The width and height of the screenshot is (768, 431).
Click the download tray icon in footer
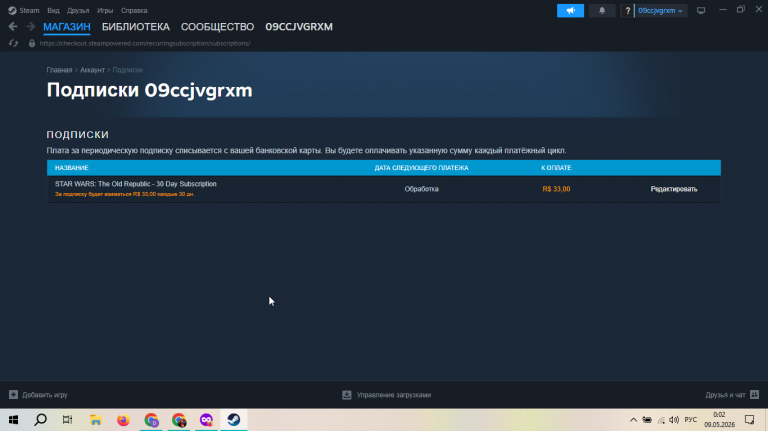point(347,395)
